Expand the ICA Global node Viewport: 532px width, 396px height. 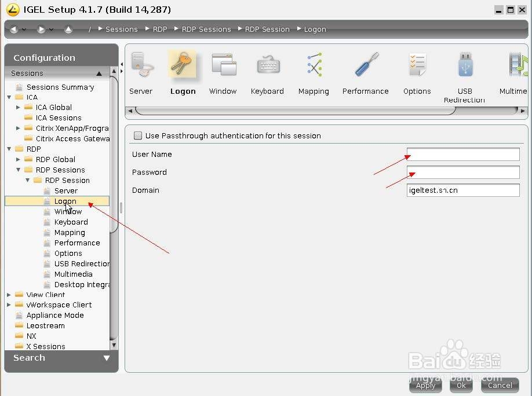[18, 108]
